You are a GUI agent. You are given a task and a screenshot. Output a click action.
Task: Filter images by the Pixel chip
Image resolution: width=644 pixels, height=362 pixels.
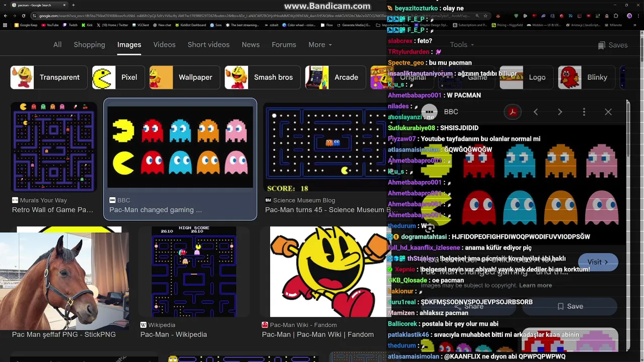click(118, 77)
